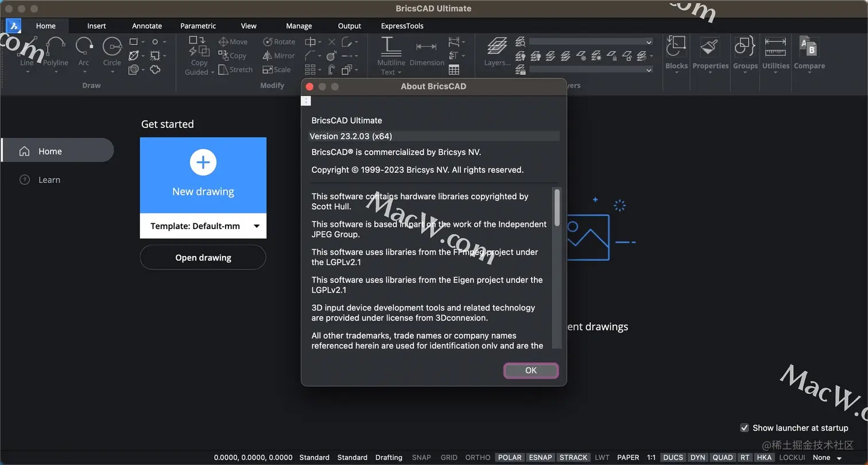868x465 pixels.
Task: Select the Polyline tool
Action: point(56,52)
